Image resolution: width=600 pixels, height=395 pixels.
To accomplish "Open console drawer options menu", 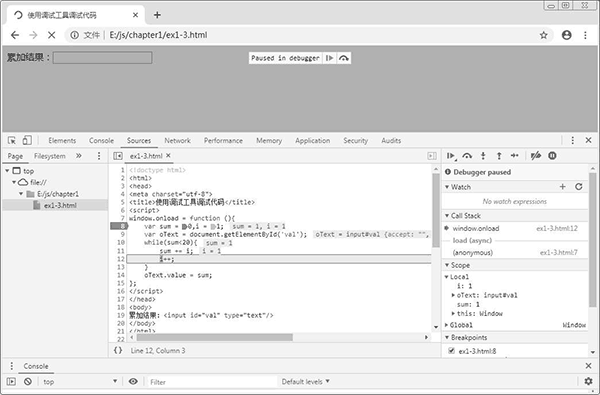I will [11, 366].
